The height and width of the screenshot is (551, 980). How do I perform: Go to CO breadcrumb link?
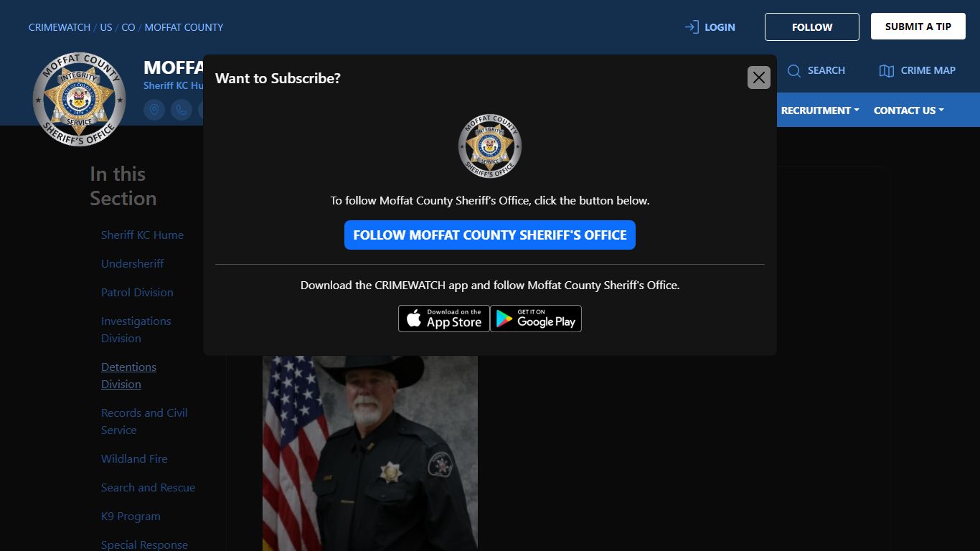(x=128, y=27)
